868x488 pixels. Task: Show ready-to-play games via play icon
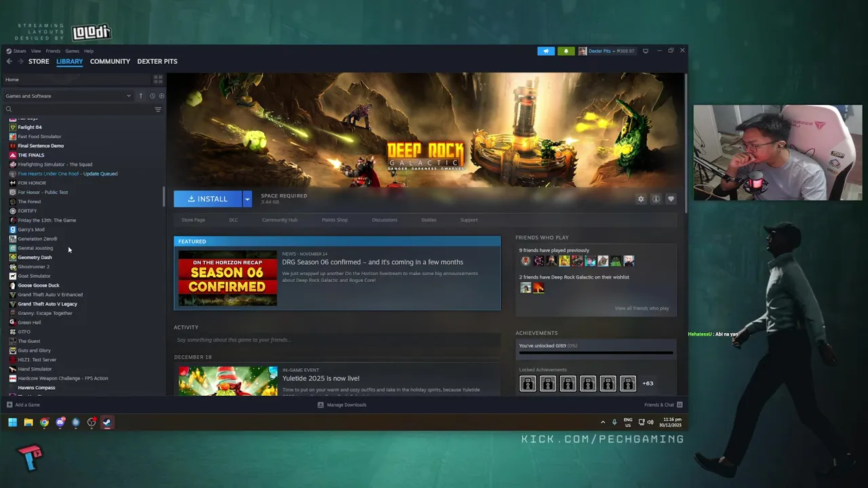[x=161, y=96]
